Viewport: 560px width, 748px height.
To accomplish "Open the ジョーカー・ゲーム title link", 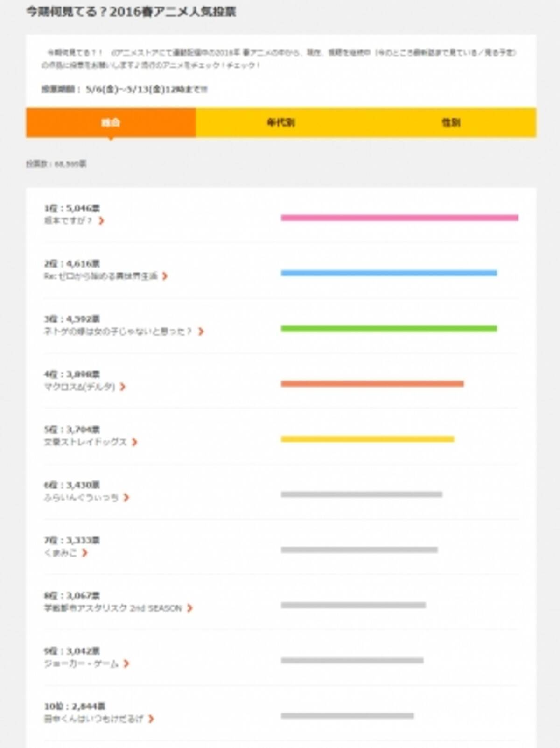I will click(x=81, y=663).
